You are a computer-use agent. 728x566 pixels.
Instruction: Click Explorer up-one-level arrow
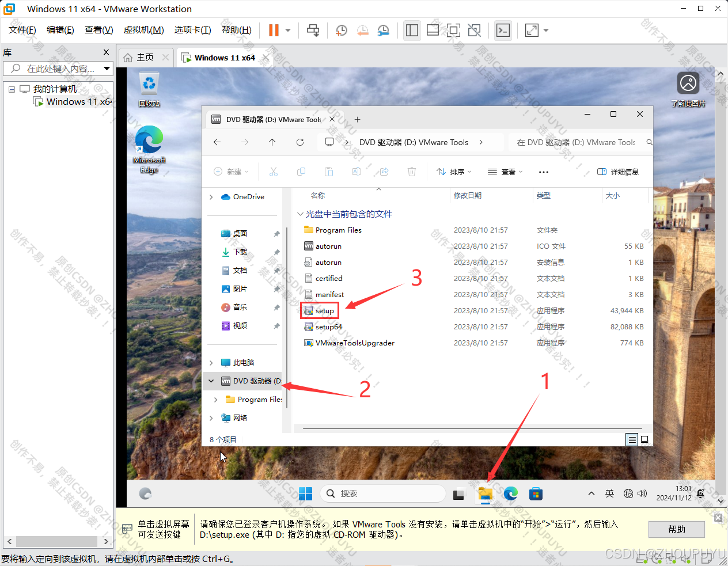click(x=272, y=142)
